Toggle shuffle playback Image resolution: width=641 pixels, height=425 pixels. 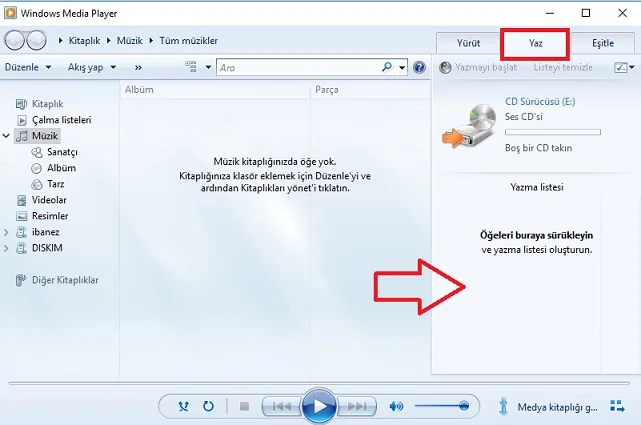pos(184,406)
